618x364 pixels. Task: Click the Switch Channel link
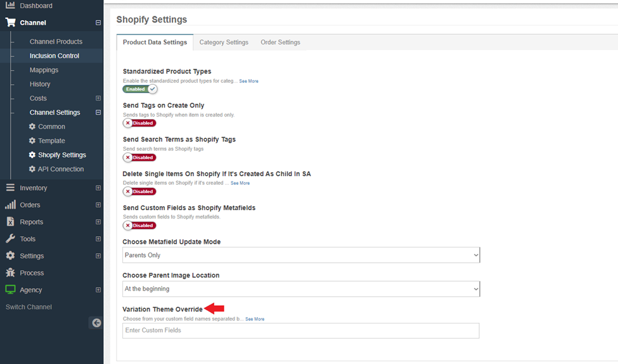(x=29, y=307)
